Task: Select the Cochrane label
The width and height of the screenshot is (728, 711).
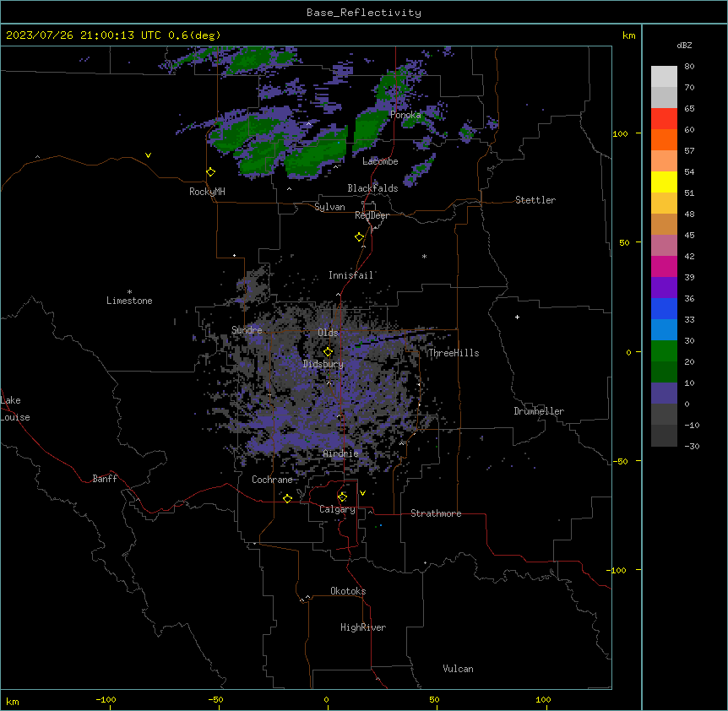Action: (272, 480)
